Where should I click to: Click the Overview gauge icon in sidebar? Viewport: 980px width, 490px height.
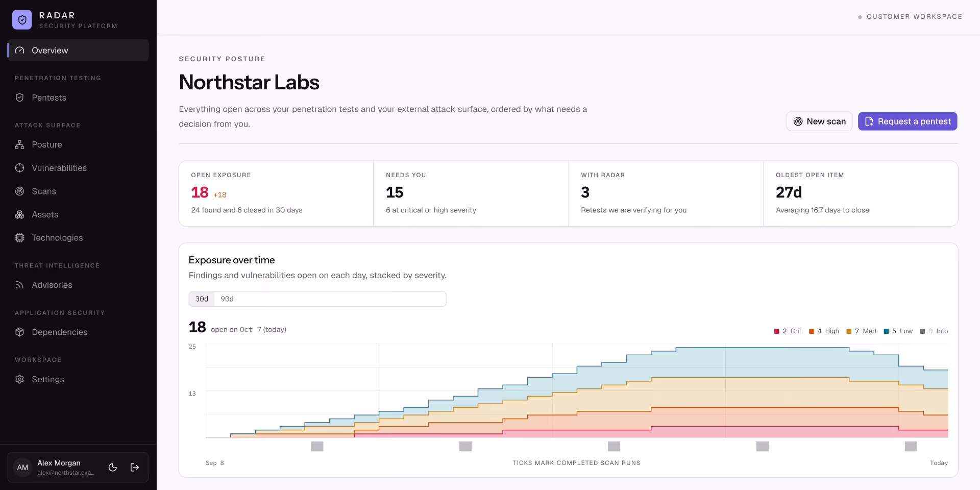click(20, 51)
